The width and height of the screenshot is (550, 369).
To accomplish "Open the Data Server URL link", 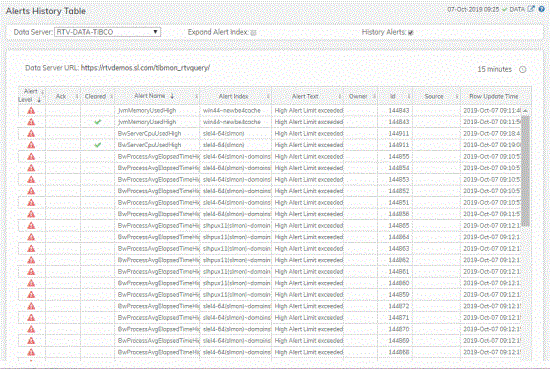I will [145, 68].
